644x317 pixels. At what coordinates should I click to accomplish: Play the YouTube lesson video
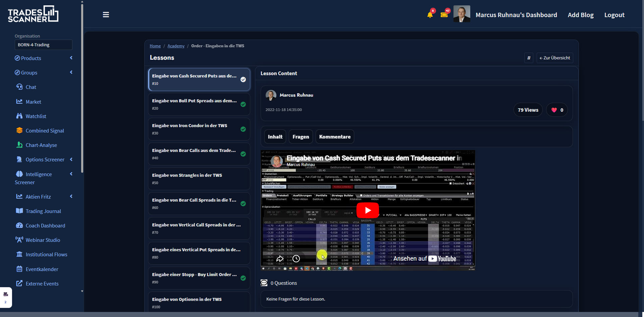coord(368,210)
